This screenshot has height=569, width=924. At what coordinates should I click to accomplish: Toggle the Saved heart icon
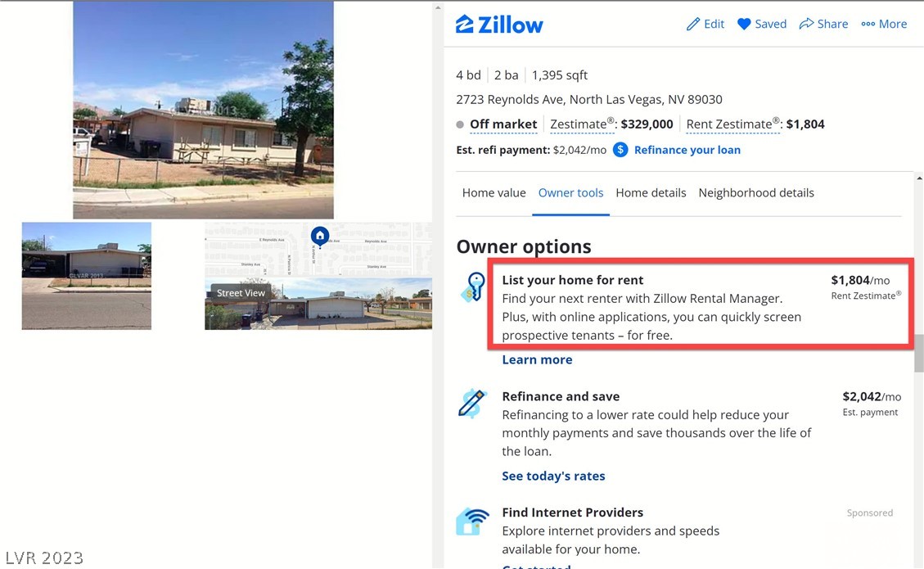(744, 25)
